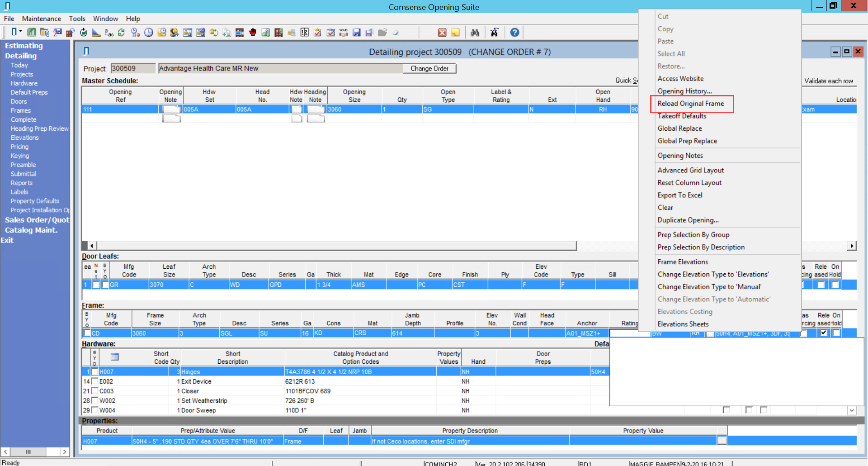
Task: Click the blue ruler triangle toolbar icon
Action: coord(96,32)
